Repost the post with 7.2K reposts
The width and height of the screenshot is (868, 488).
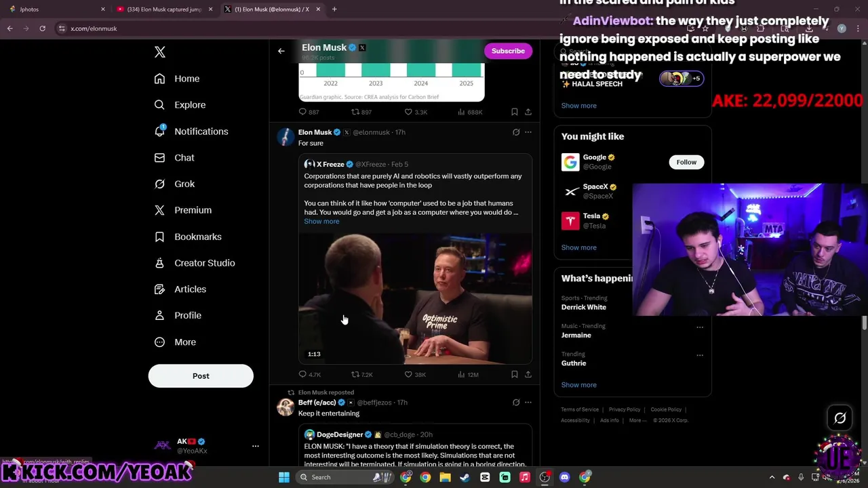pyautogui.click(x=362, y=374)
